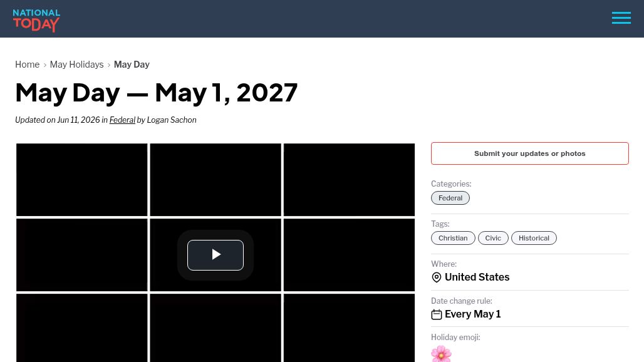Open the hamburger menu icon

point(621,18)
